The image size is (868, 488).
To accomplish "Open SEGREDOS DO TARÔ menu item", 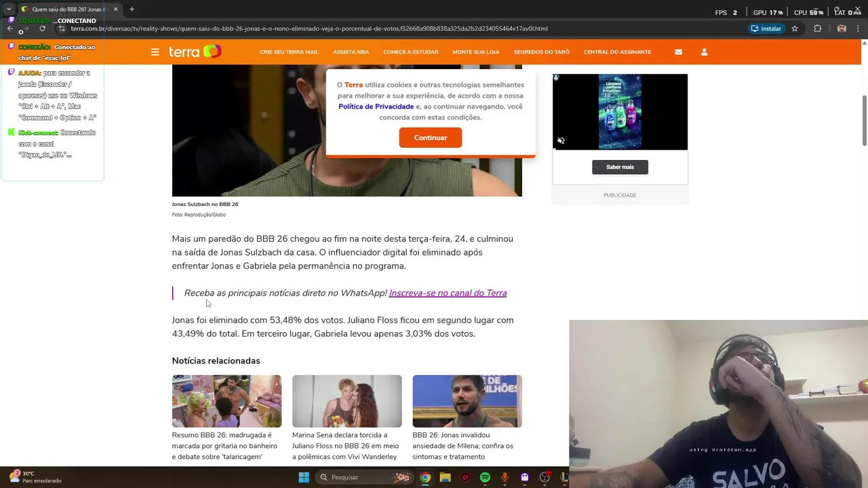I will (x=541, y=52).
